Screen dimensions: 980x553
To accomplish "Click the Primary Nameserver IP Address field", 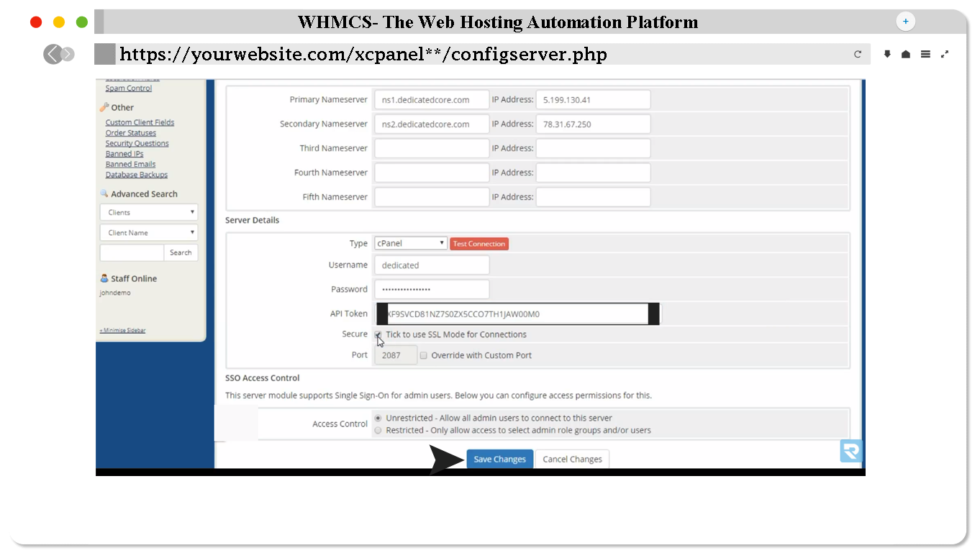I will [593, 100].
